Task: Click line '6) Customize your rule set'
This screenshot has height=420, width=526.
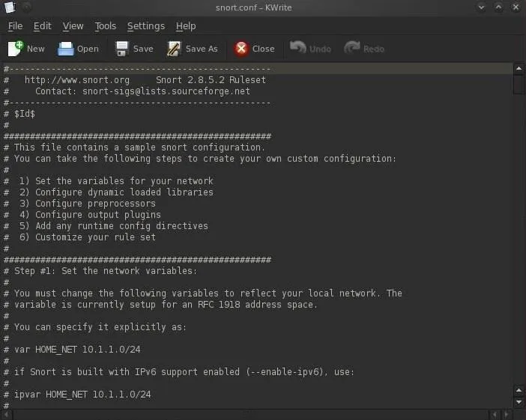Action: pos(79,237)
